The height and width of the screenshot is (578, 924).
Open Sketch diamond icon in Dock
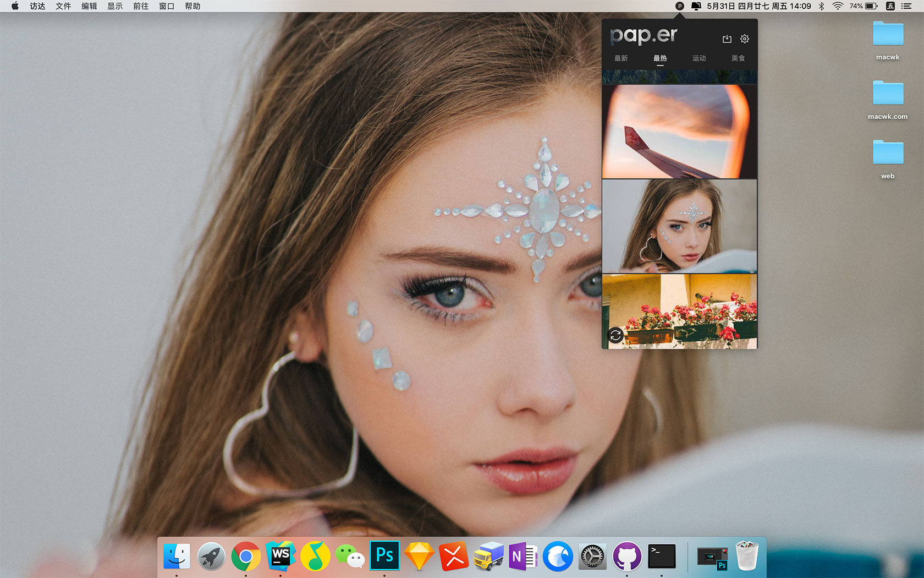[x=419, y=557]
